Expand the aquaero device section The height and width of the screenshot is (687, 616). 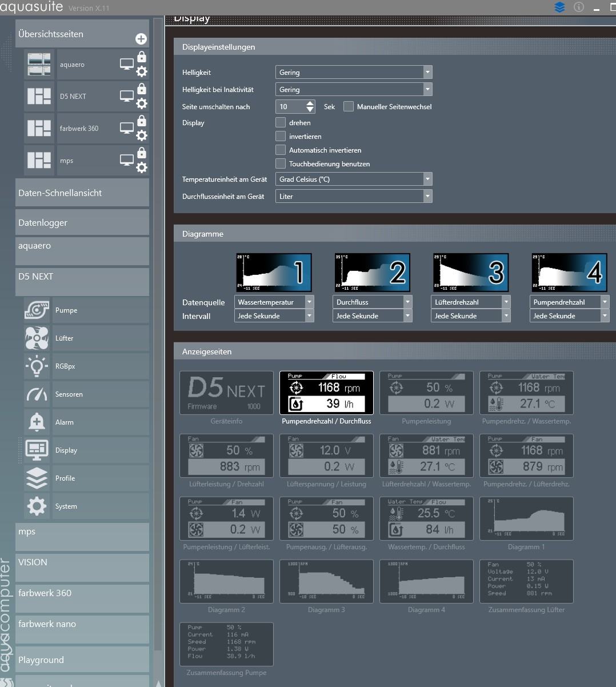coord(82,251)
